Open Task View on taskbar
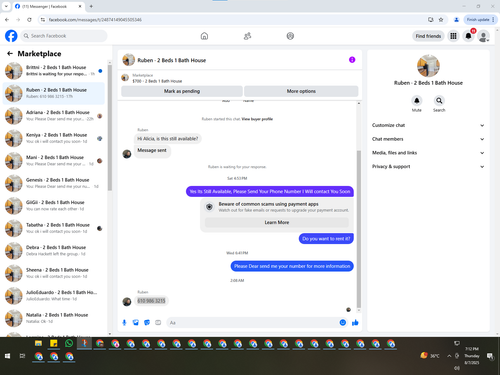 [x=22, y=356]
